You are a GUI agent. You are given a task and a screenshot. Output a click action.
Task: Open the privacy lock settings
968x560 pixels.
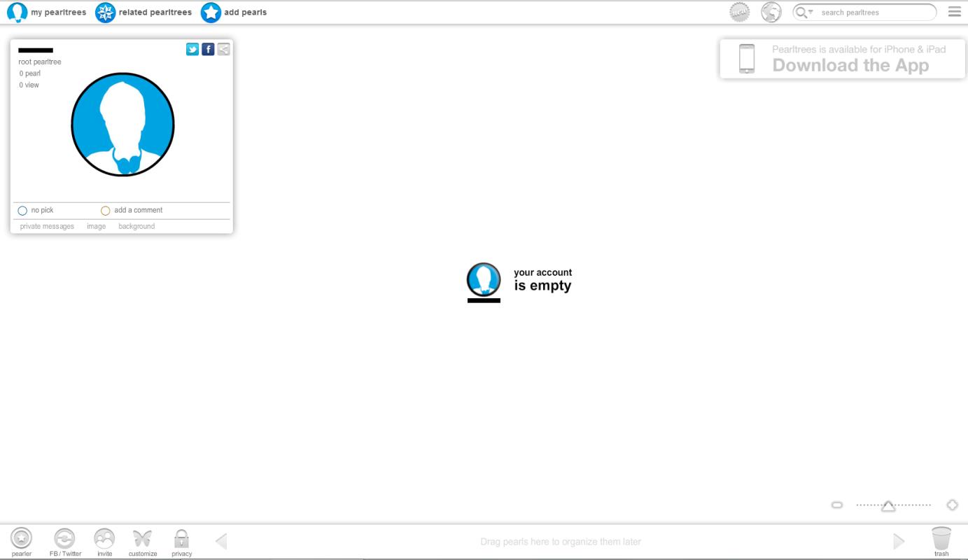(181, 542)
